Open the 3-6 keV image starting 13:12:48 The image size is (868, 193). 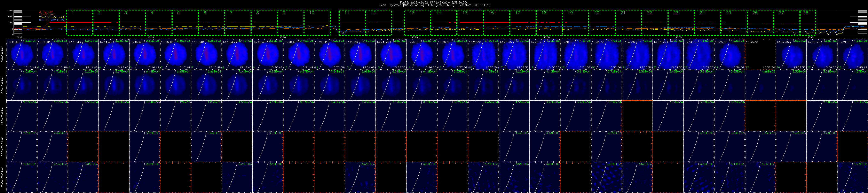click(x=52, y=54)
